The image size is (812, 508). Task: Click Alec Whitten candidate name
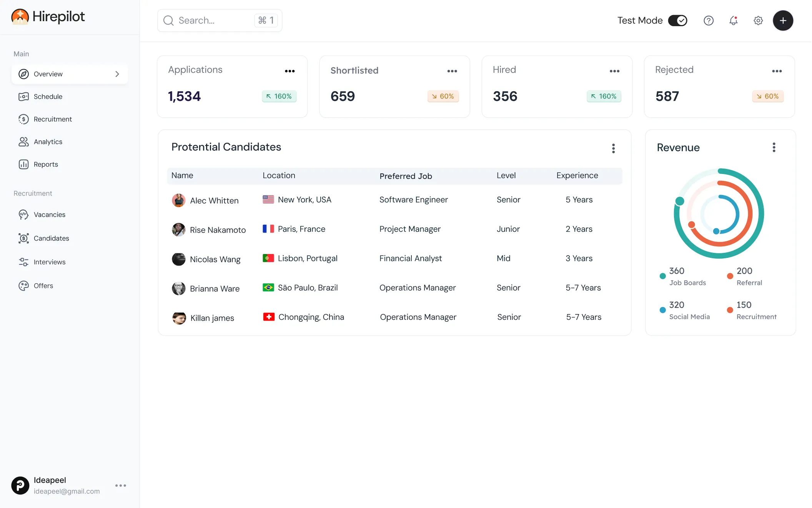[214, 201]
